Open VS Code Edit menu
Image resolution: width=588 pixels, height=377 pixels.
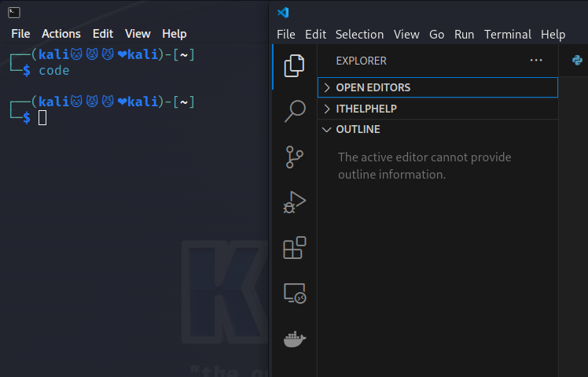click(315, 35)
